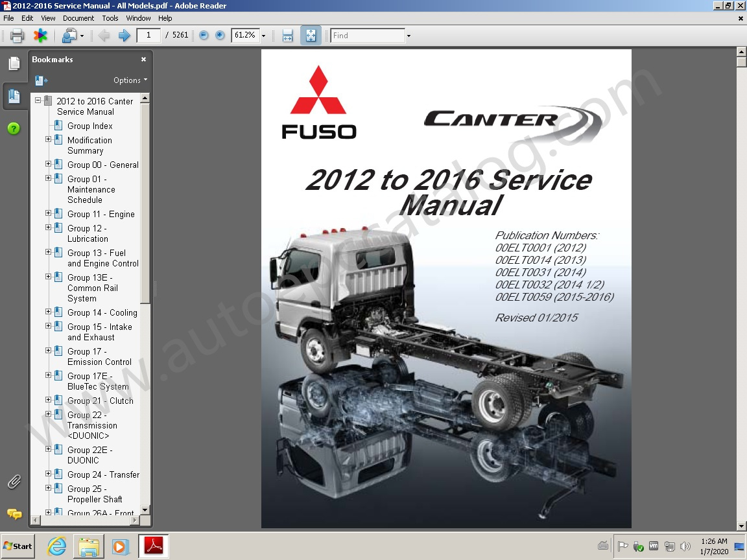Toggle the Bookmarks panel icon in sidebar

(x=14, y=96)
